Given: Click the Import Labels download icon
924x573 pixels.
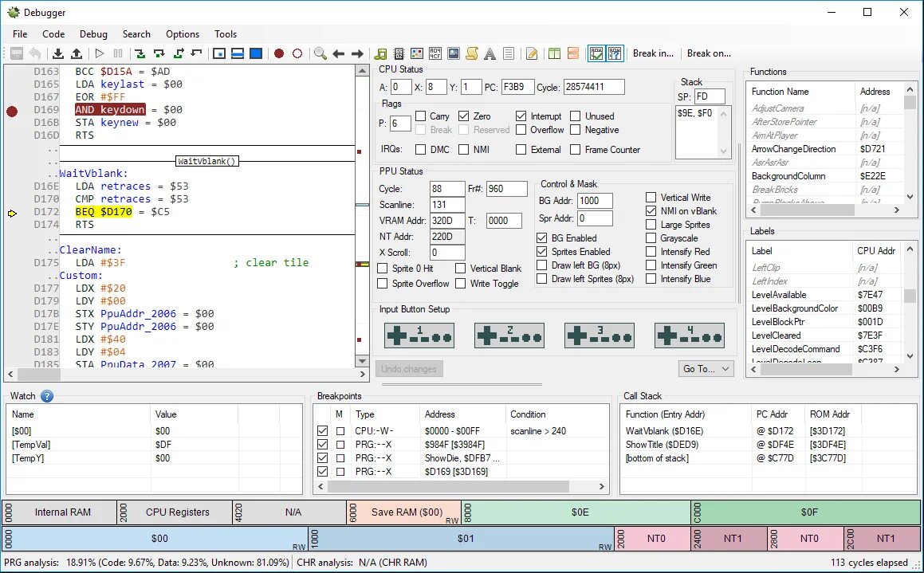Looking at the screenshot, I should tap(57, 53).
